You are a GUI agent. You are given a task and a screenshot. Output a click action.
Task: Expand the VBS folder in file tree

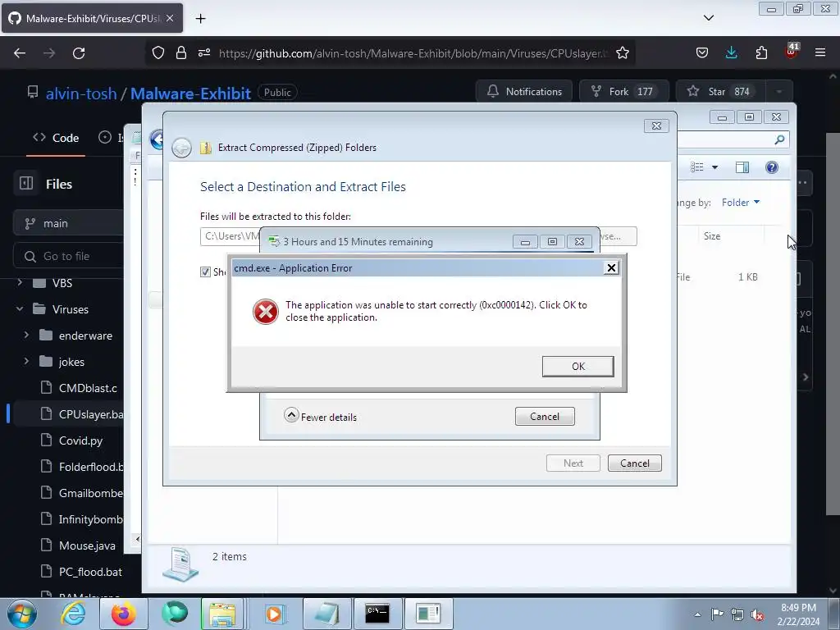point(20,282)
